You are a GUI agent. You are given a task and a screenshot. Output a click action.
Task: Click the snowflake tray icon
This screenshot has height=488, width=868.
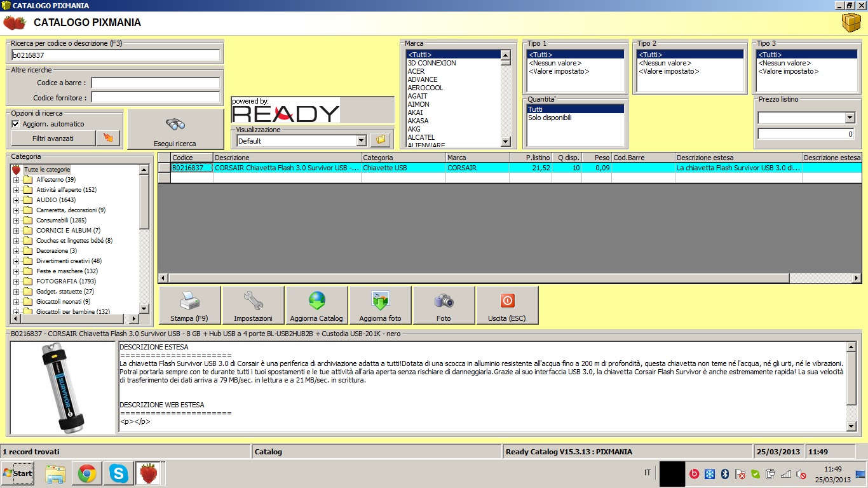click(x=709, y=473)
